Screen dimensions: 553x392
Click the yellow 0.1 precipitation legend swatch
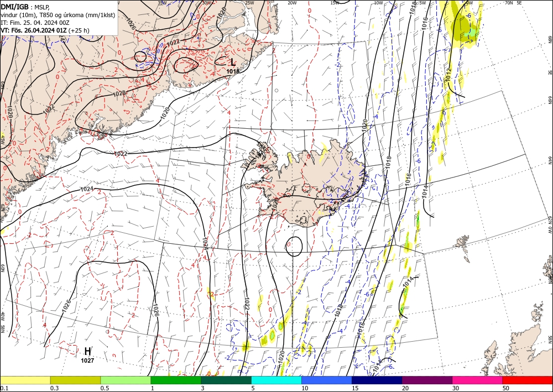(x=25, y=380)
